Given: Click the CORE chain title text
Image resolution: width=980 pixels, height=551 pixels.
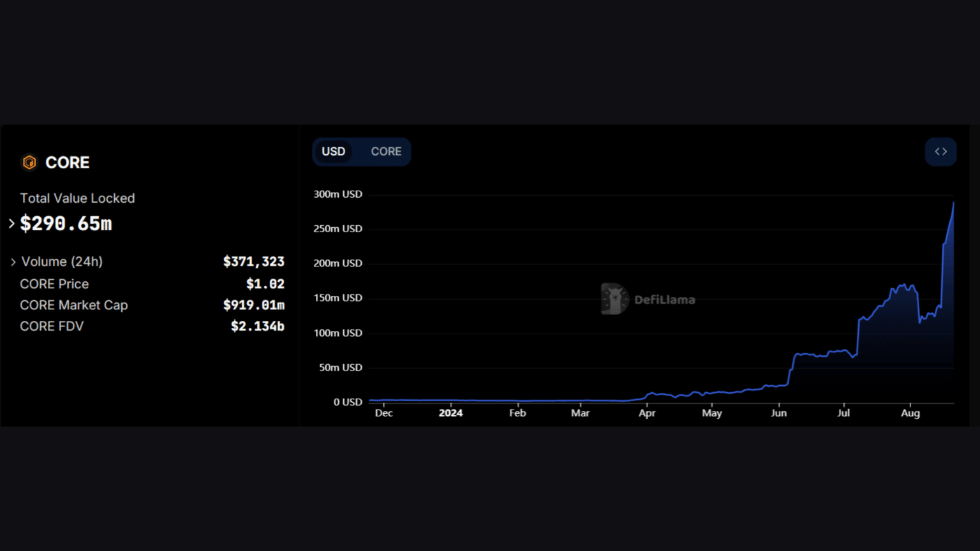Looking at the screenshot, I should pyautogui.click(x=67, y=163).
